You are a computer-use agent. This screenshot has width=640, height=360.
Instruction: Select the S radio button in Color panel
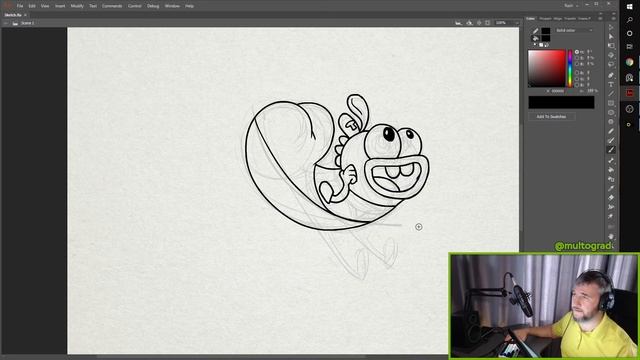(577, 58)
